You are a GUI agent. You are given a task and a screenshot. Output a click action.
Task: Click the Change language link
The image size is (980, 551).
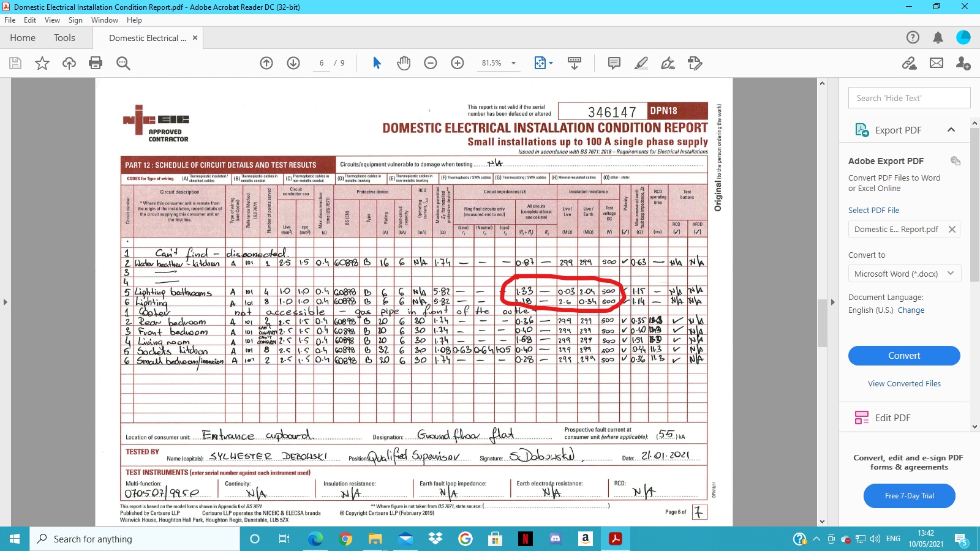coord(911,310)
